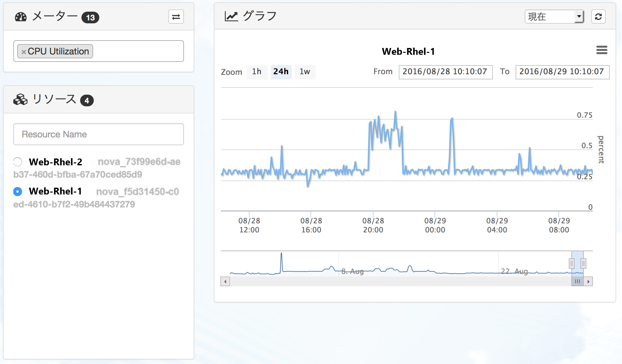Image resolution: width=622 pixels, height=364 pixels.
Task: Click the Resource Name search field
Action: [x=99, y=134]
